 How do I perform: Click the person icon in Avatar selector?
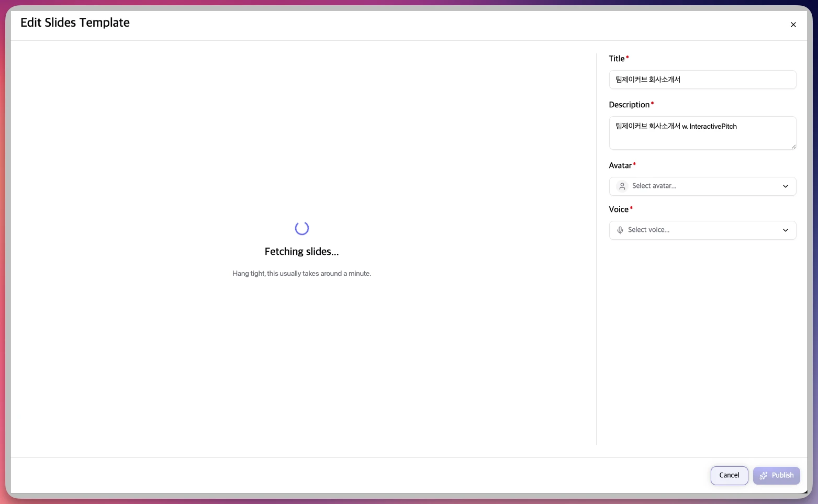pyautogui.click(x=622, y=186)
